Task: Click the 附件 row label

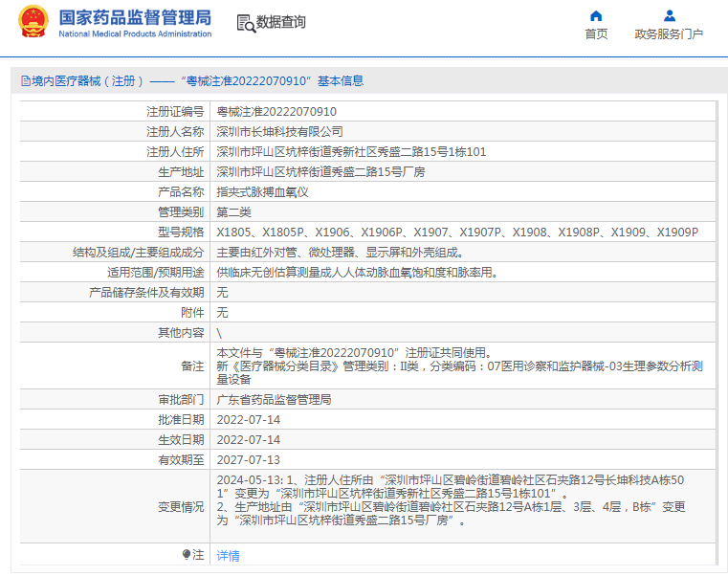Action: (192, 313)
